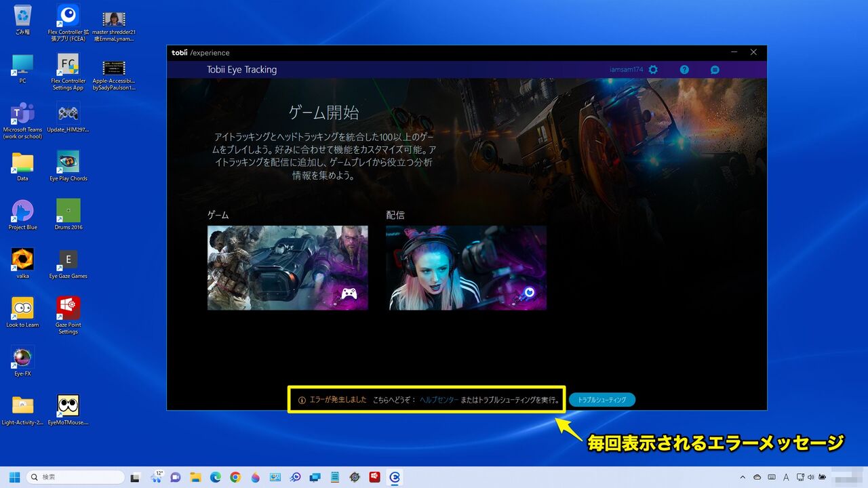The height and width of the screenshot is (488, 868).
Task: Click the ヘルプセンター link
Action: 439,400
